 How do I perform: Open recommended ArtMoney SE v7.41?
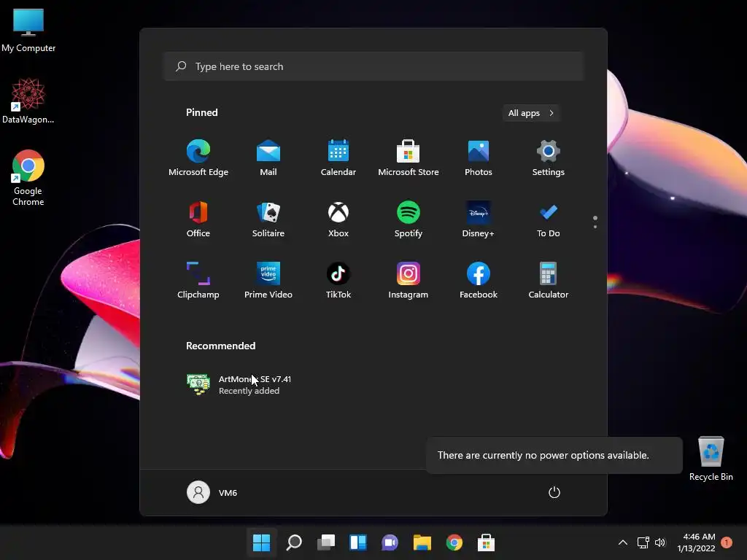tap(239, 385)
